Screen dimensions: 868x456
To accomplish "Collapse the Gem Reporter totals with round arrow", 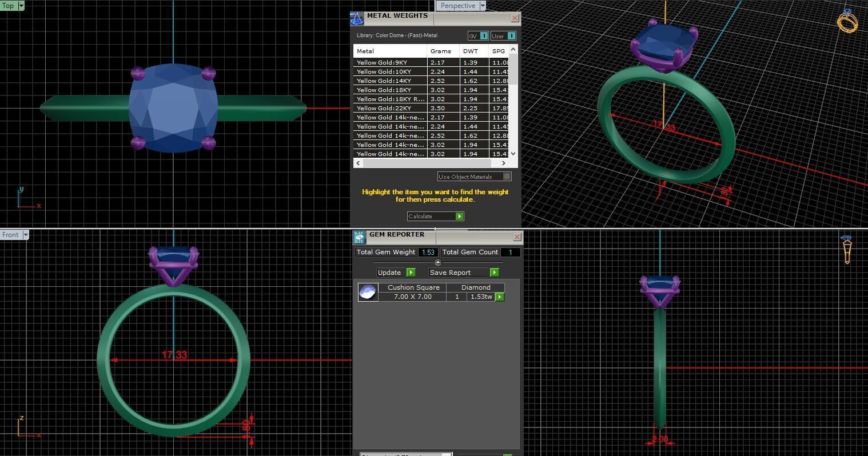I will tap(438, 262).
